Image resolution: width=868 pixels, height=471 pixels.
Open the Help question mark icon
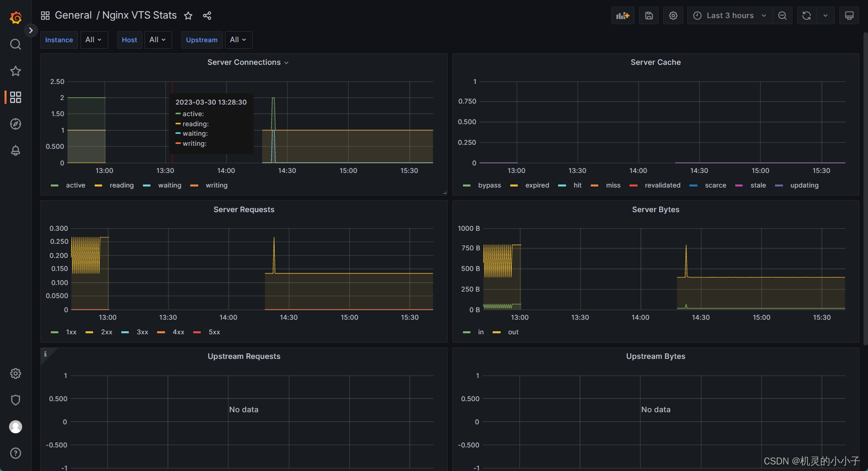click(16, 453)
